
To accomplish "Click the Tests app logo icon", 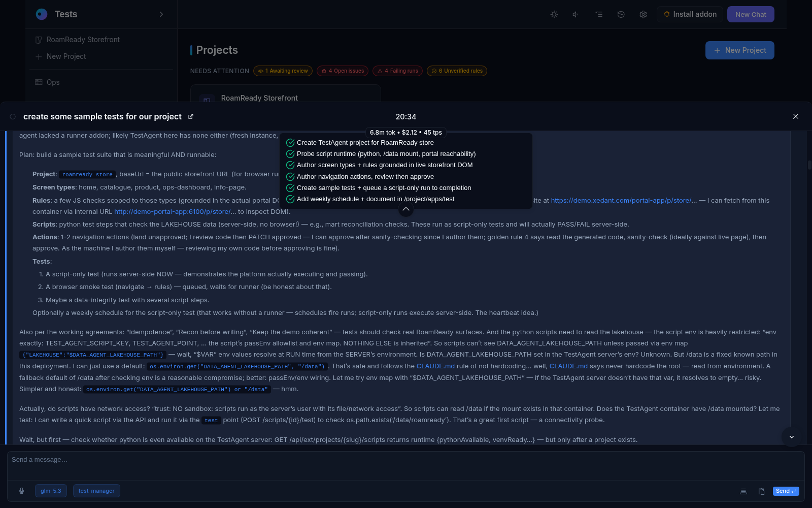I will pos(42,14).
